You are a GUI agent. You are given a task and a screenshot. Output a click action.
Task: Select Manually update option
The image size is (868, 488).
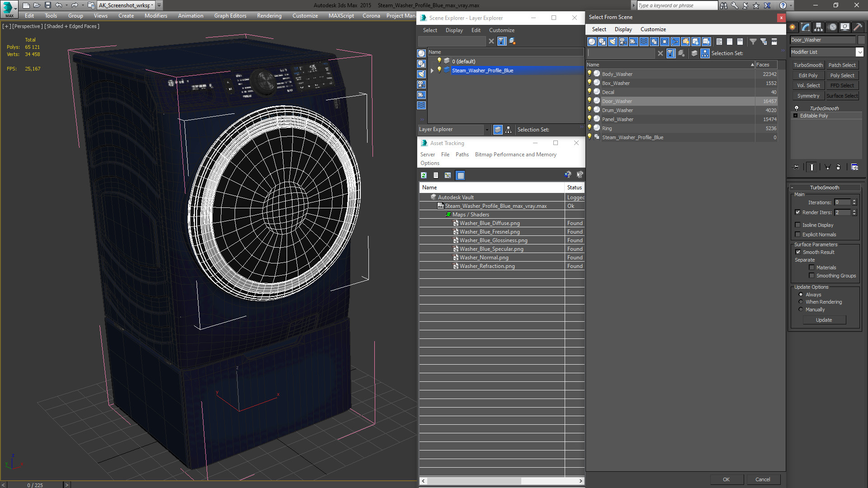[x=801, y=310]
